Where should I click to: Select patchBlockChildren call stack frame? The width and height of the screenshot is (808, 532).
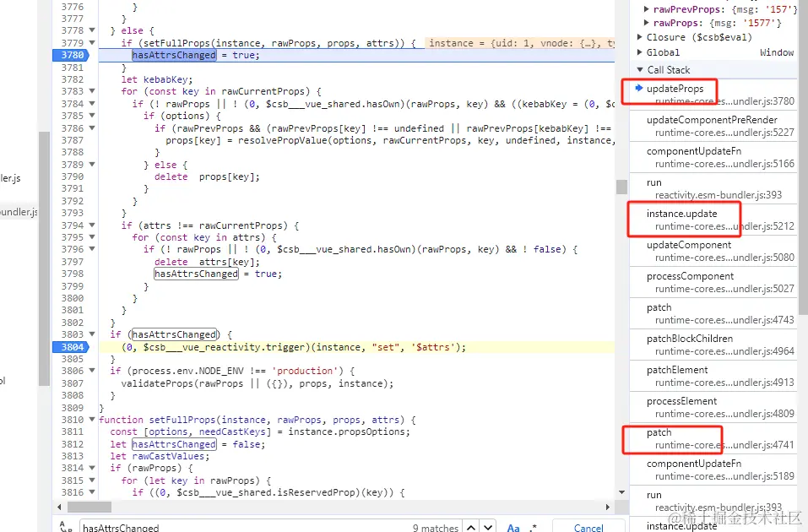pos(713,345)
